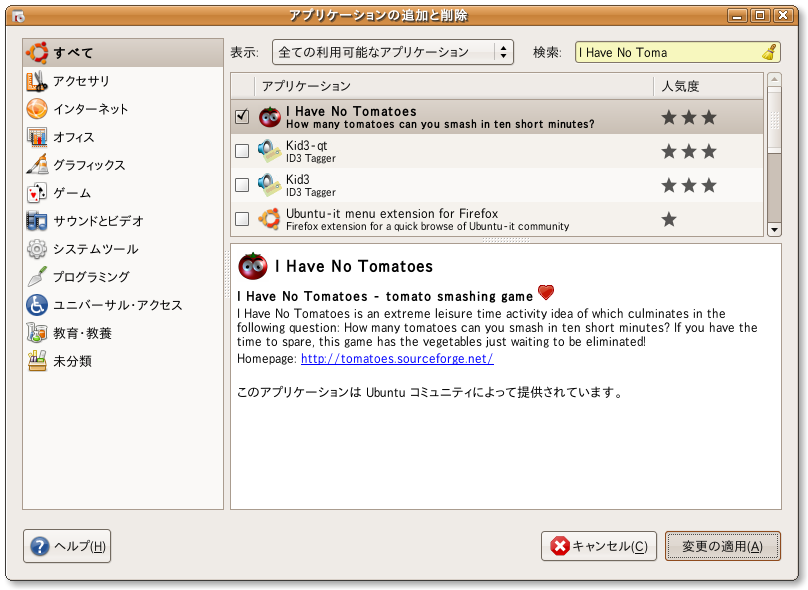Image resolution: width=808 pixels, height=590 pixels.
Task: Click the ヘルプ(H) button
Action: click(x=67, y=546)
